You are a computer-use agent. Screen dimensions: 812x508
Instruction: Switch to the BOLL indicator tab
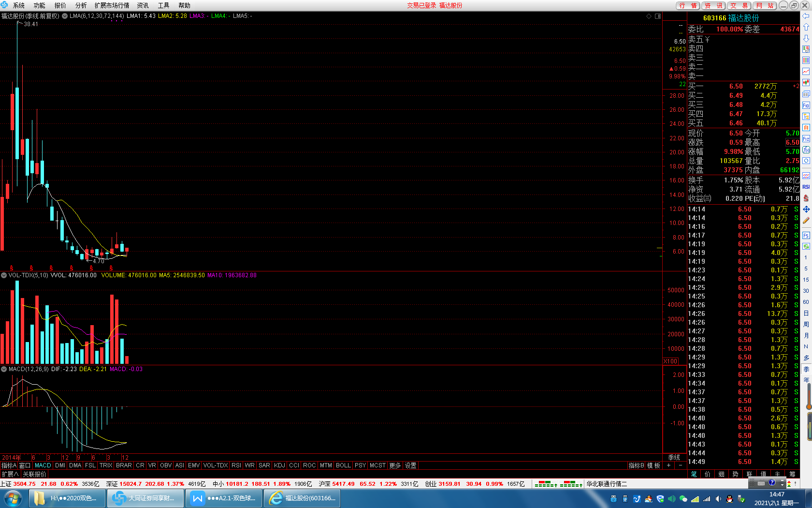tap(343, 465)
